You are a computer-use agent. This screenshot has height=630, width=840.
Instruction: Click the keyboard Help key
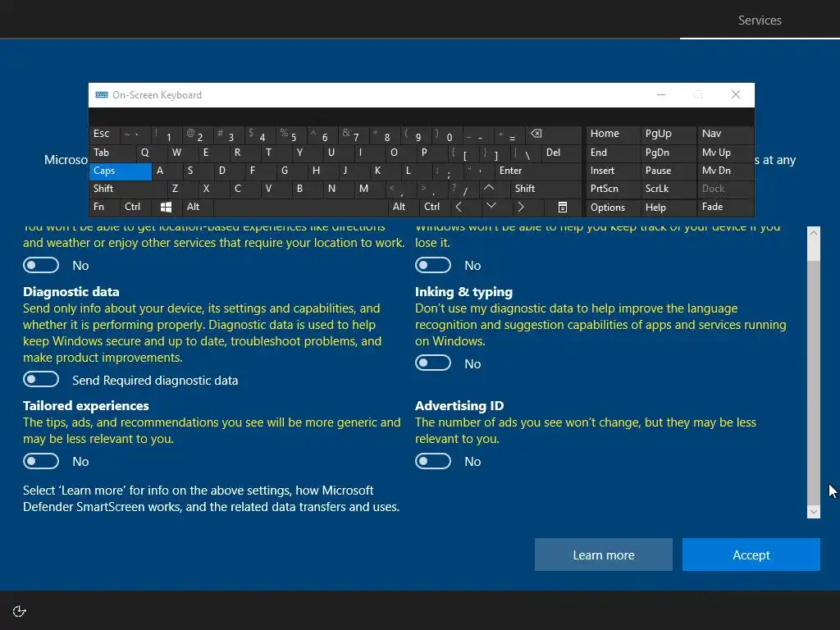(x=669, y=208)
